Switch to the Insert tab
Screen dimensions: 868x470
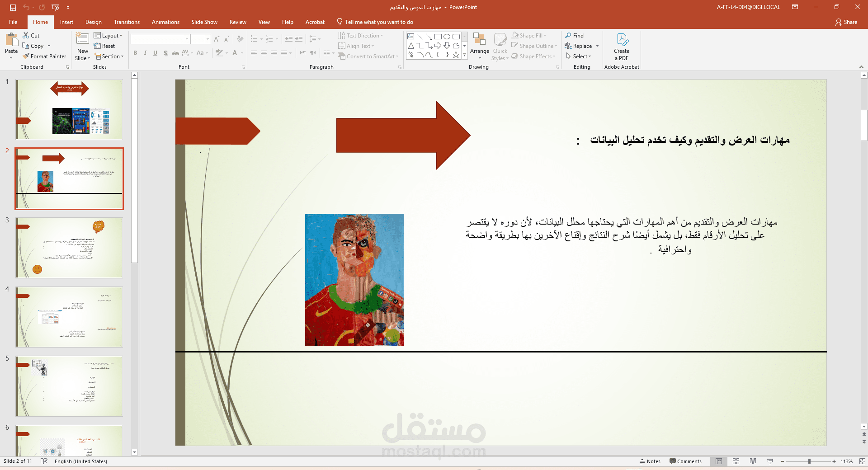[x=66, y=22]
